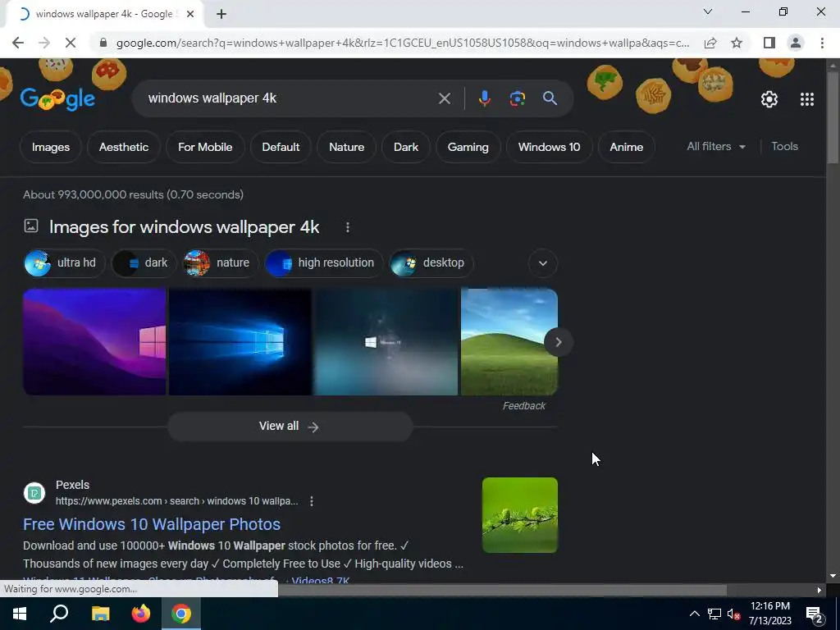This screenshot has width=840, height=630.
Task: Open Free Windows 10 Wallpaper Photos result
Action: [152, 524]
